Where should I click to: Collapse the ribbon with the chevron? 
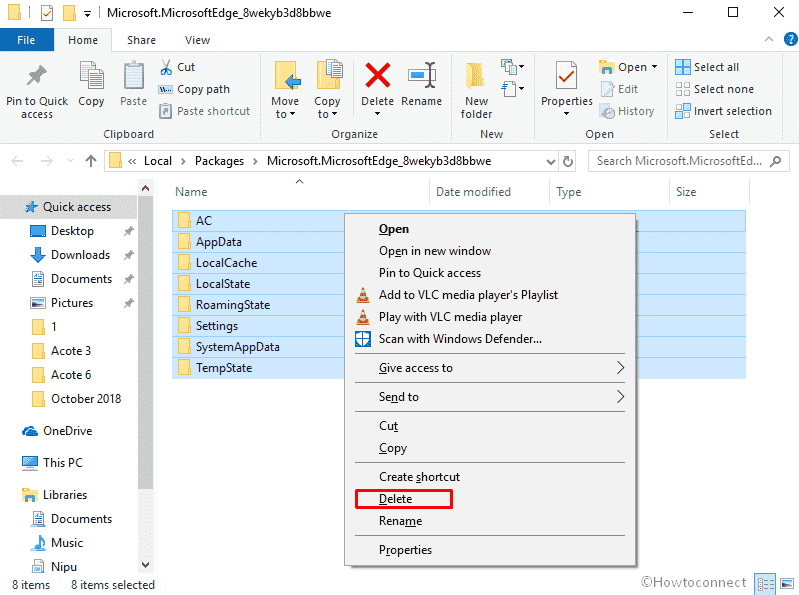tap(769, 39)
